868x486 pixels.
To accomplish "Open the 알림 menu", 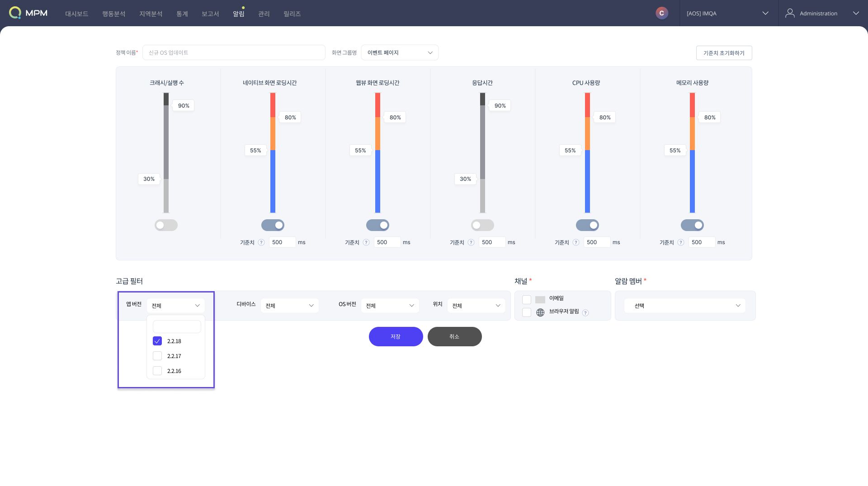I will pos(239,14).
